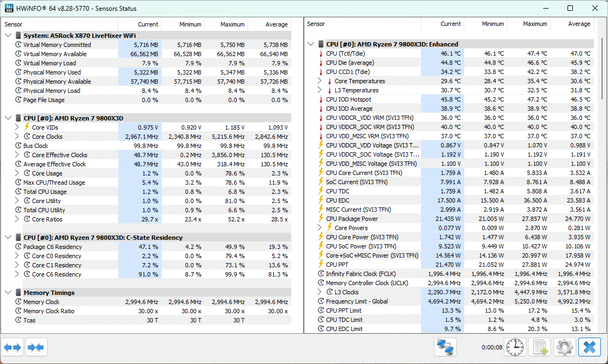Start logging with the sheet-plus icon

coord(540,347)
